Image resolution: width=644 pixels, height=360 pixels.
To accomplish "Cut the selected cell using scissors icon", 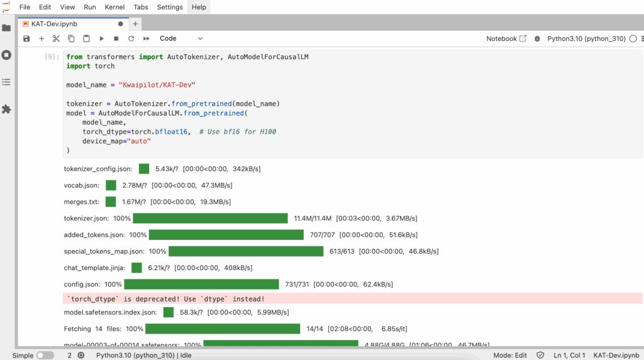I will 56,38.
